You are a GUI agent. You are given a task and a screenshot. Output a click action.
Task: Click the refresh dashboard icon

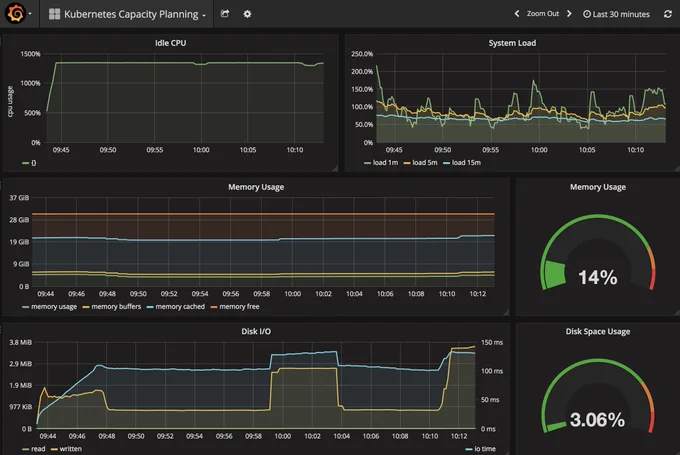tap(668, 14)
